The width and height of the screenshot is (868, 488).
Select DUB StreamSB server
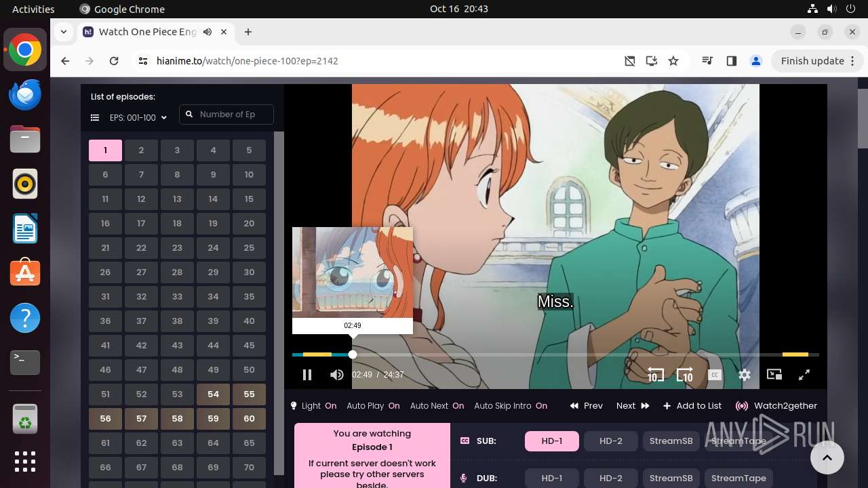(671, 478)
